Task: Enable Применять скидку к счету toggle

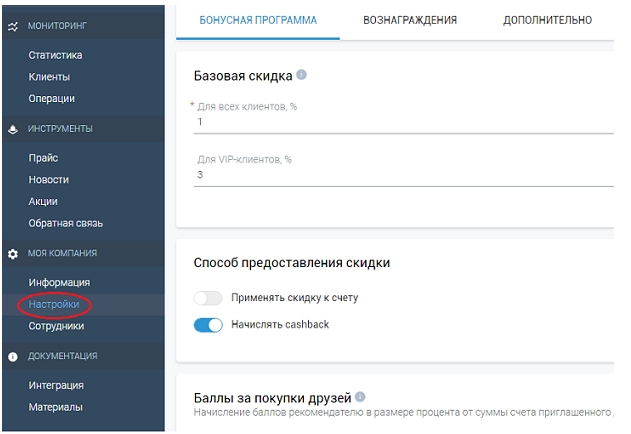Action: [x=208, y=298]
